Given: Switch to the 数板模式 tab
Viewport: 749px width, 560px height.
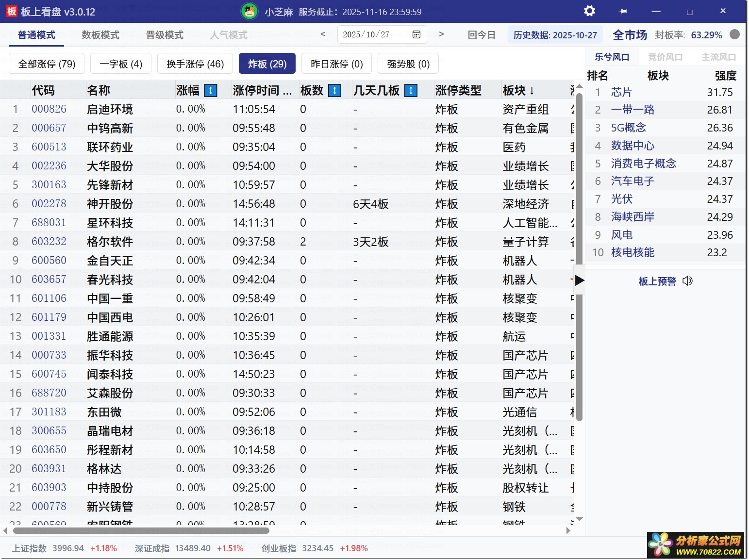Looking at the screenshot, I should pyautogui.click(x=100, y=35).
